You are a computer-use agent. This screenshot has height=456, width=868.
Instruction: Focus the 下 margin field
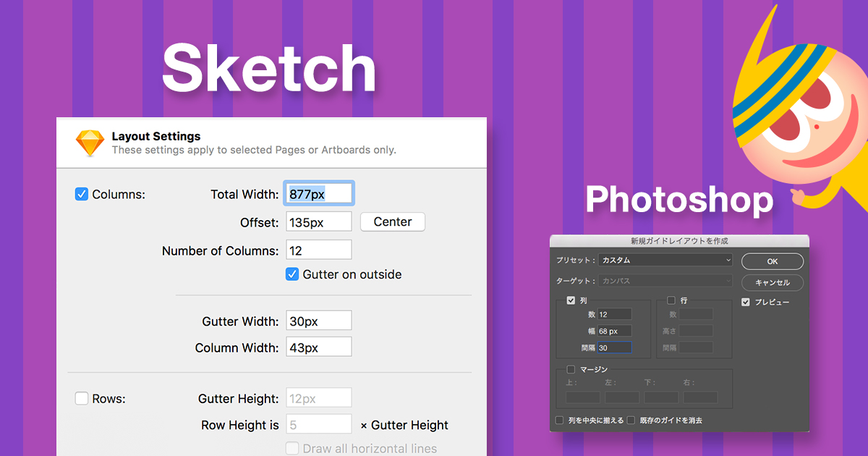661,397
